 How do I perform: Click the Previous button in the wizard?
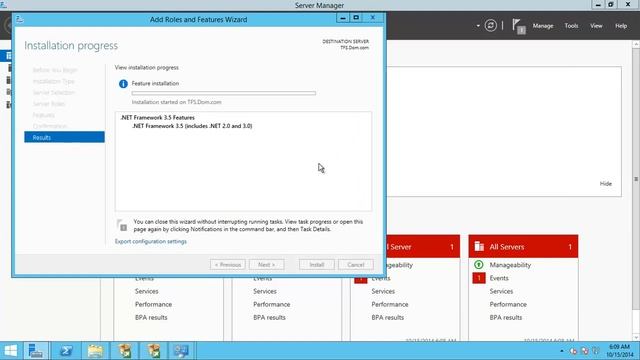click(228, 265)
